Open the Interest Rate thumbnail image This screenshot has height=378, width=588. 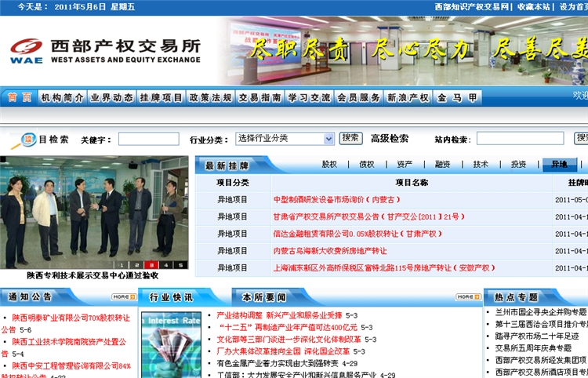pos(172,345)
